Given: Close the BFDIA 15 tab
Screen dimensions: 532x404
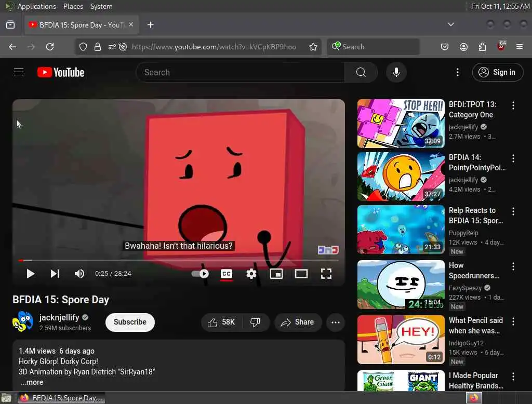Looking at the screenshot, I should click(x=131, y=25).
